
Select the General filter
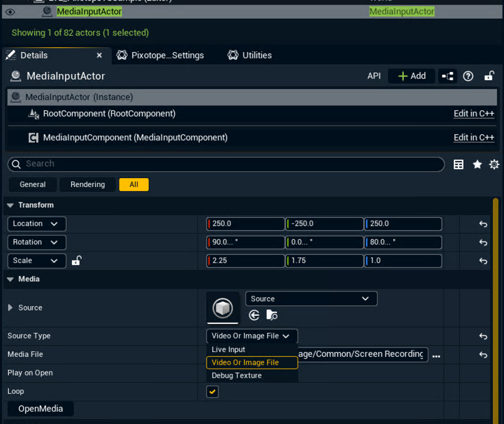pos(32,184)
